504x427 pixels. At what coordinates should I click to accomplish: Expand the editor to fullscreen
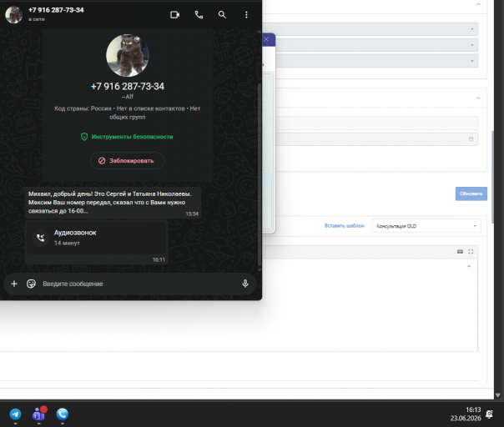pyautogui.click(x=471, y=252)
